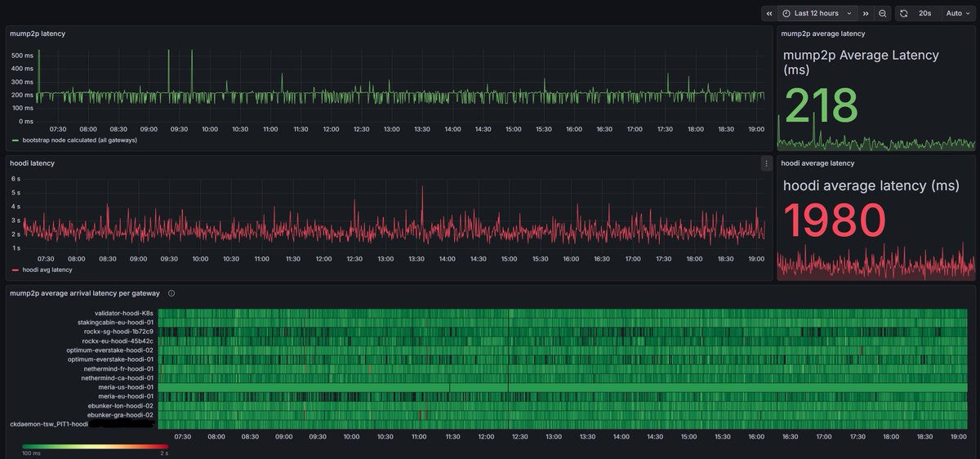Click 13:30 x-axis tick in mump2p latency
Image resolution: width=980 pixels, height=459 pixels.
click(x=422, y=129)
